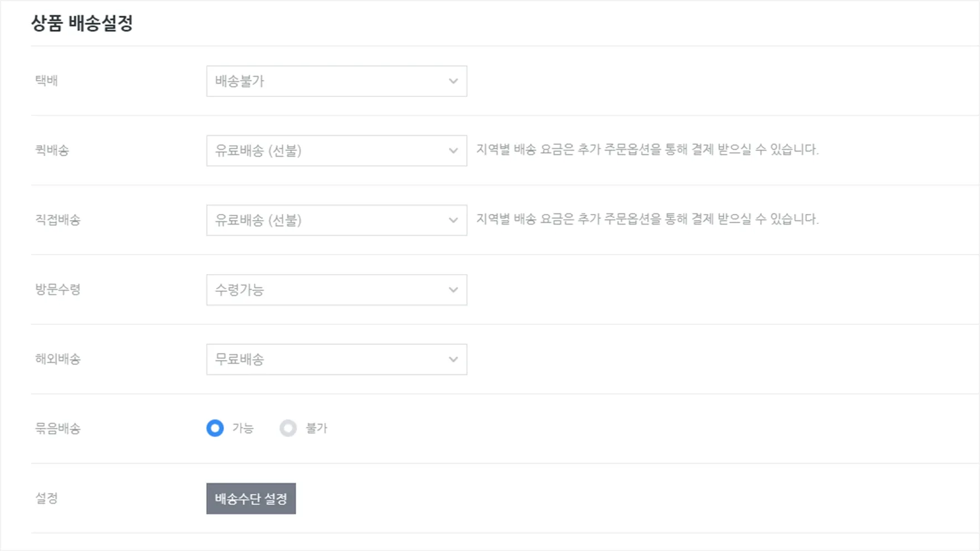Image resolution: width=980 pixels, height=551 pixels.
Task: Click the 상품 배송설정 section heading
Action: 82,23
